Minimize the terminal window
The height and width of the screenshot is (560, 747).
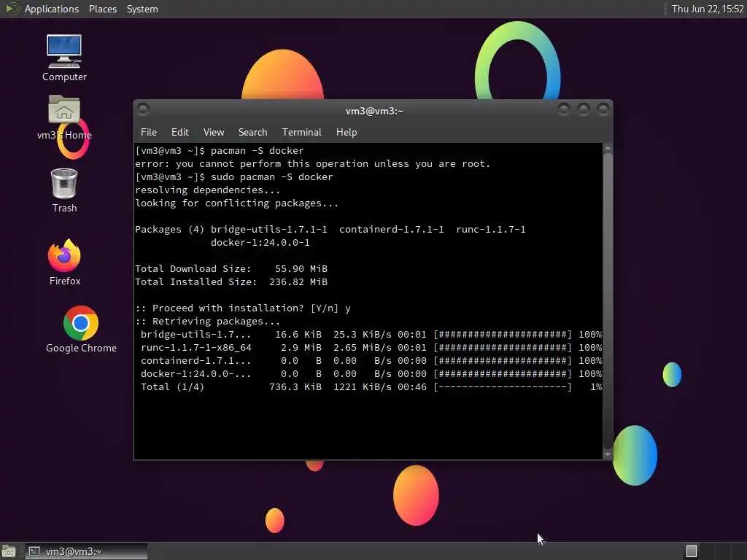[x=564, y=110]
